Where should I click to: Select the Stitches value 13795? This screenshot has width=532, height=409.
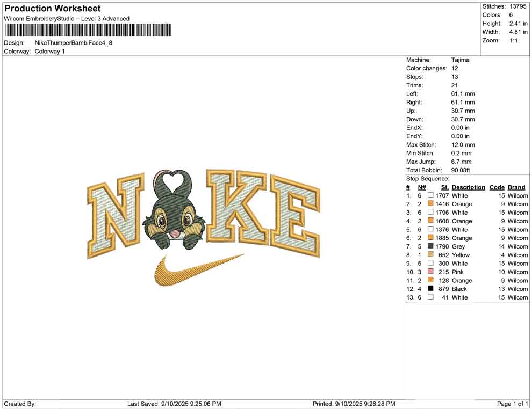pyautogui.click(x=518, y=6)
